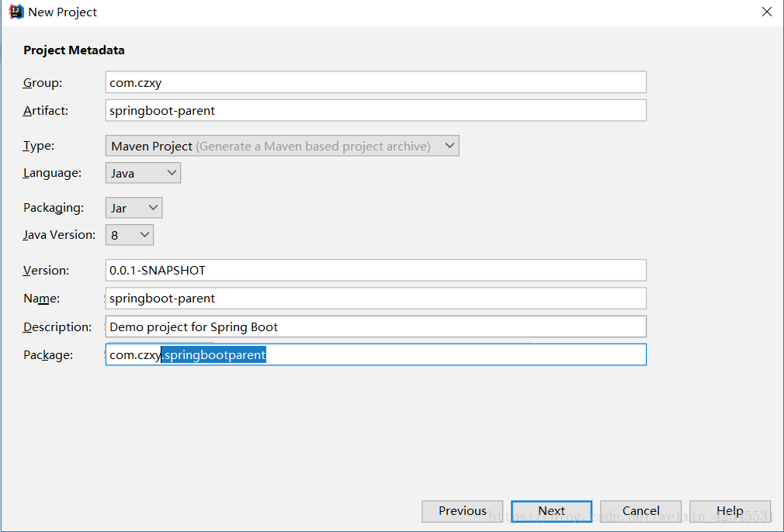This screenshot has width=784, height=532.
Task: Click the Version field with 0.0.1-SNAPSHOT
Action: (x=376, y=270)
